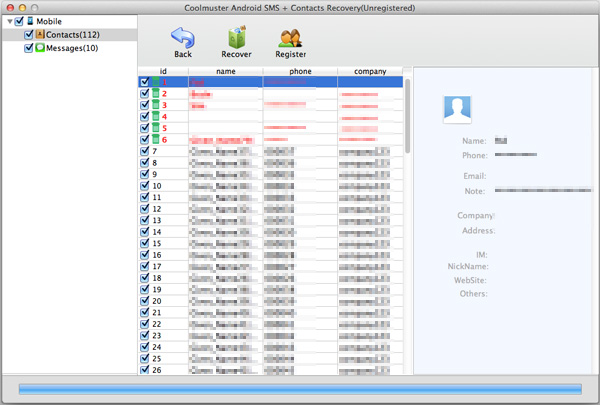Click the Note value in details panel
Image resolution: width=600 pixels, height=405 pixels.
[x=543, y=190]
